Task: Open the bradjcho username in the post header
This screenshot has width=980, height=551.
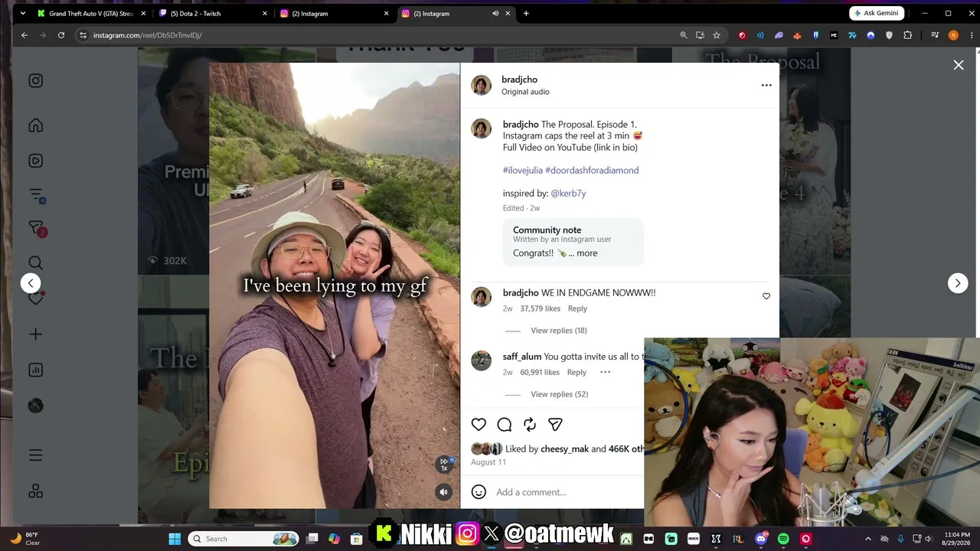Action: [519, 80]
